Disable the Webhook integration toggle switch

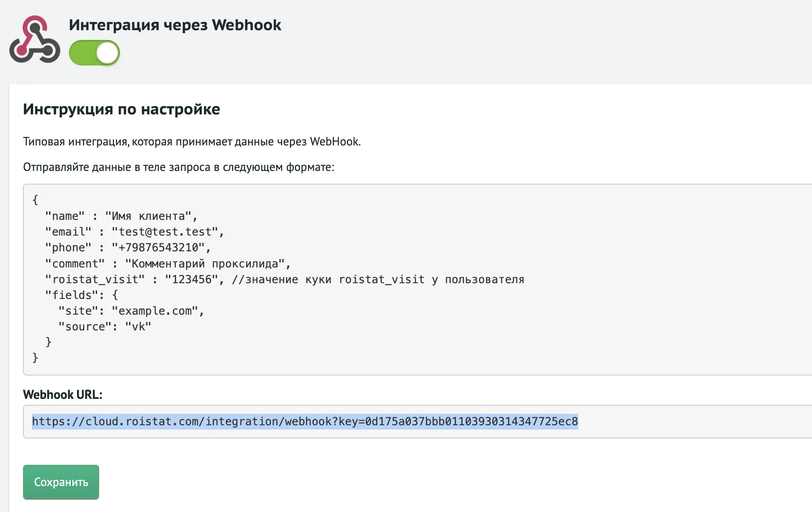click(x=94, y=53)
